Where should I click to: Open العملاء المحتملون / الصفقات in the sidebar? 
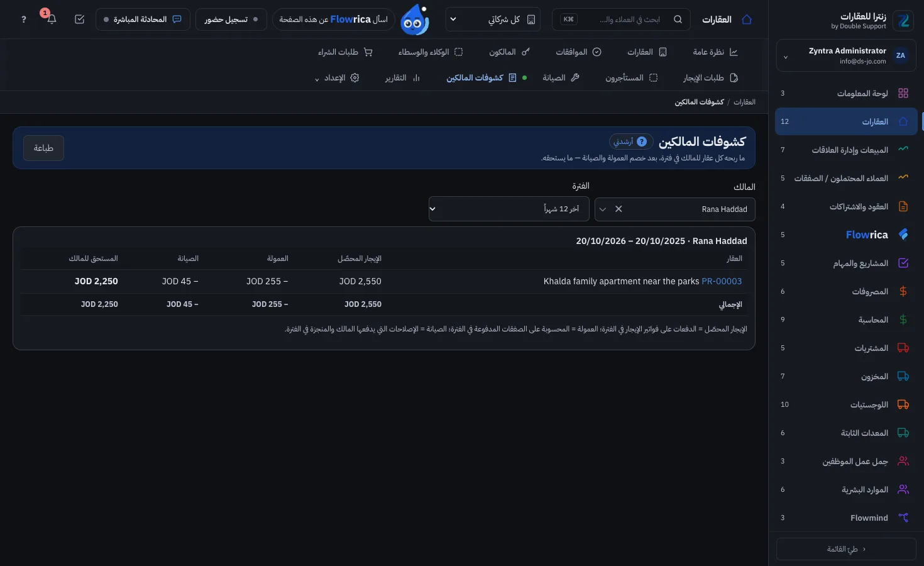click(846, 178)
